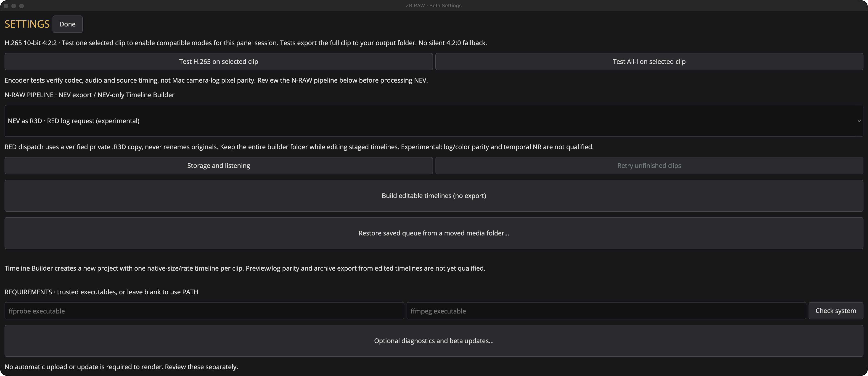
Task: Click the window title ZR RAW · Beta Settings
Action: (x=433, y=5)
